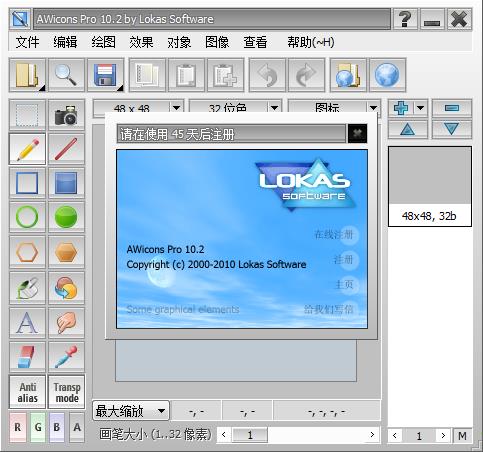Select the yellow Pencil tool
This screenshot has height=452, width=483.
pos(27,149)
